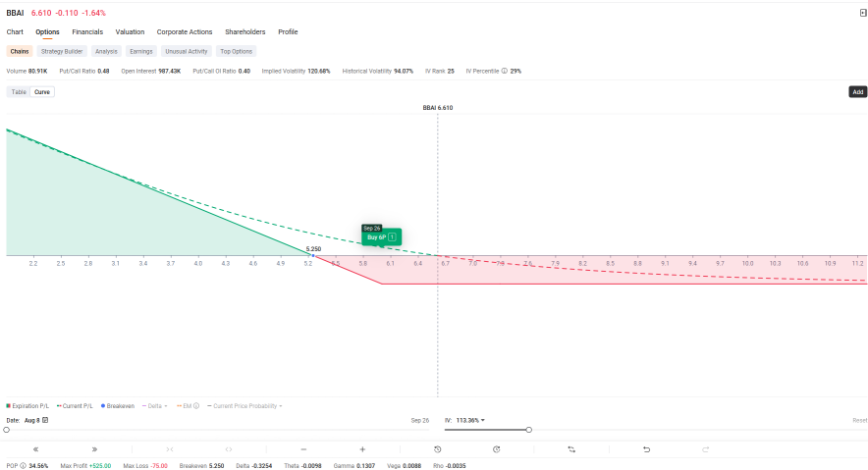Click the Put/Call Ratio 0.48 stat
Viewport: 868px width, 470px height.
[84, 71]
